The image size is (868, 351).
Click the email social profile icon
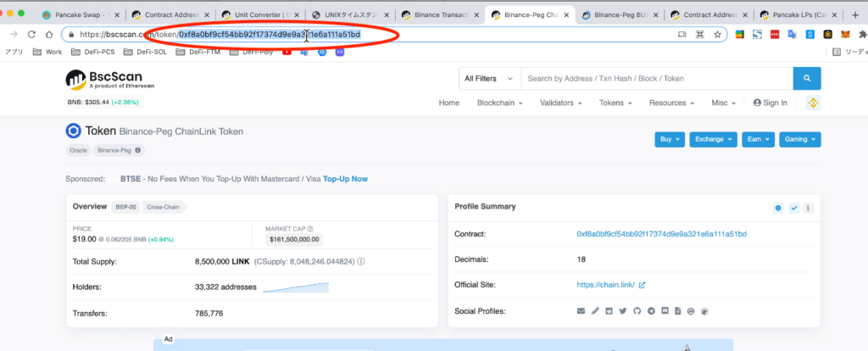point(581,311)
